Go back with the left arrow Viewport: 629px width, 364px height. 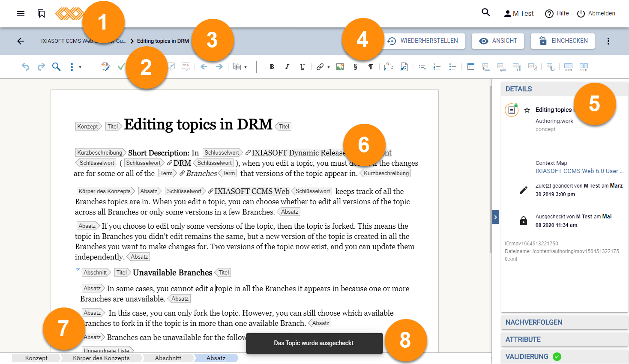21,41
